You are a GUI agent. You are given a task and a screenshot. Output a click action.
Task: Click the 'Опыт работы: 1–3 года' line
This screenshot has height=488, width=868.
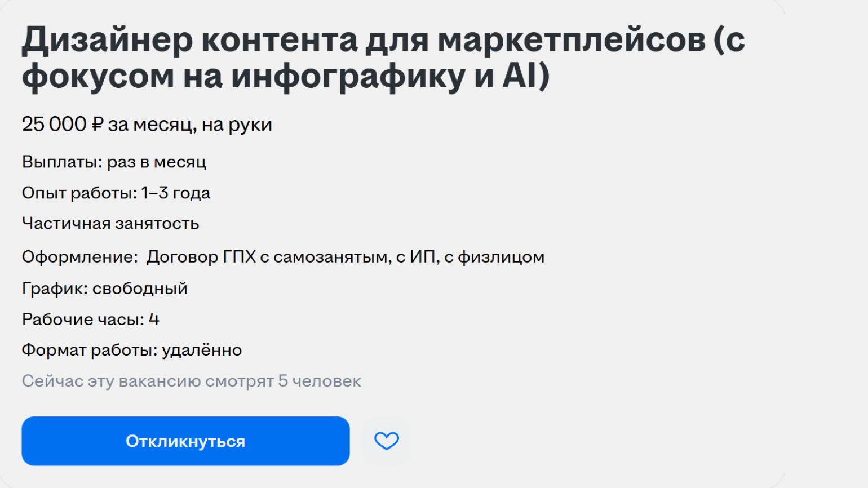coord(116,193)
